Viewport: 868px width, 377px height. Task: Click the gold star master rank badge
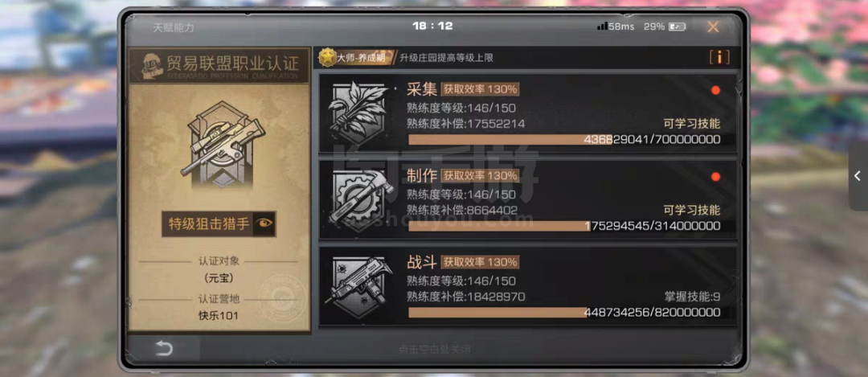(x=328, y=57)
